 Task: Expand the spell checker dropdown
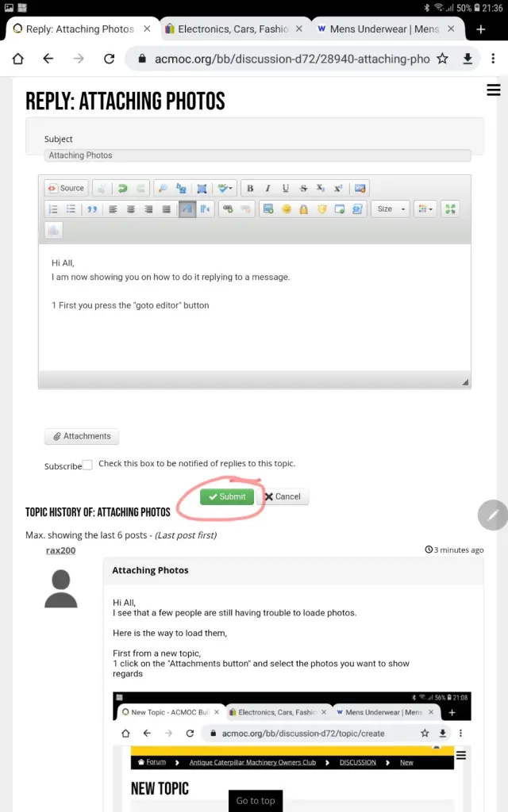(x=225, y=188)
